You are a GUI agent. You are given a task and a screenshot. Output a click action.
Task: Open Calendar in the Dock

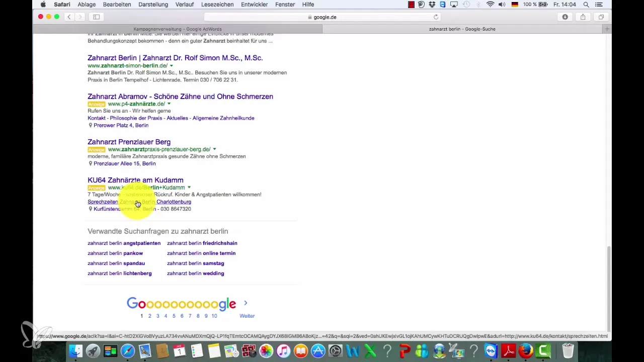pos(180,350)
